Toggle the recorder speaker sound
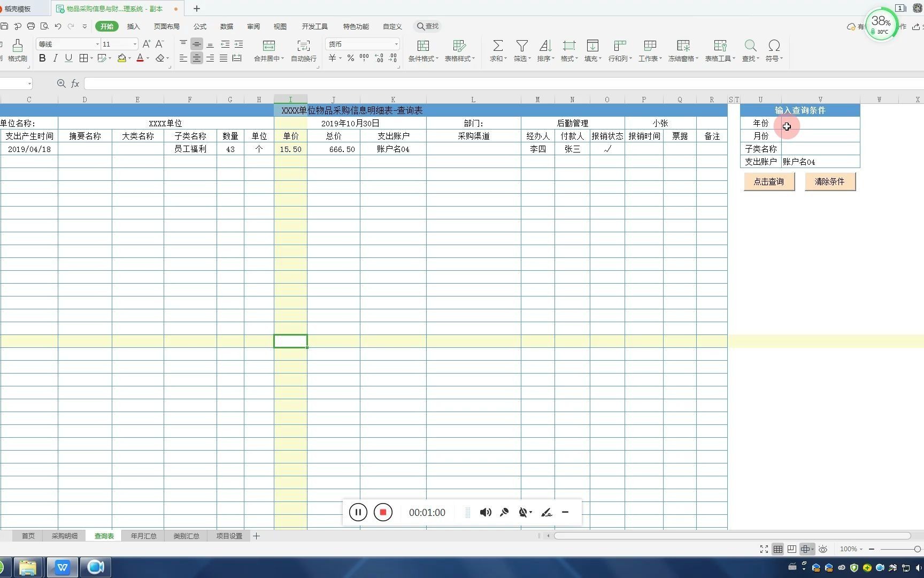924x578 pixels. (486, 512)
